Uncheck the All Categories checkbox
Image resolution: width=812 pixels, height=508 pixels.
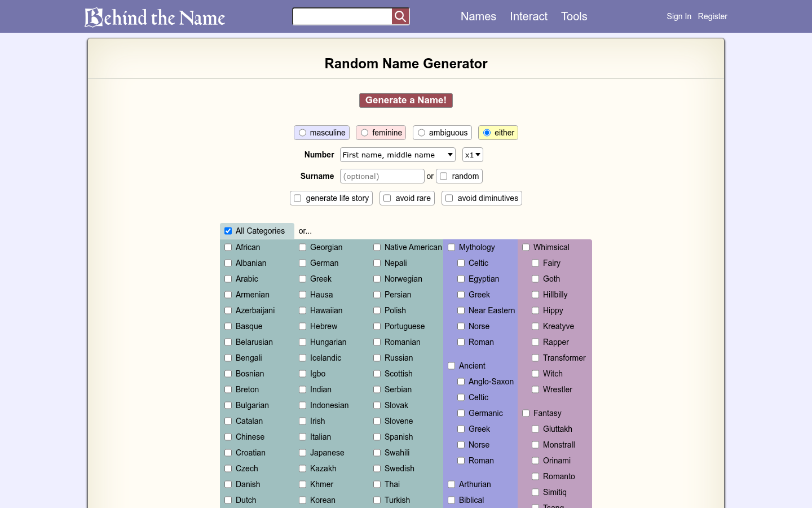pos(228,231)
